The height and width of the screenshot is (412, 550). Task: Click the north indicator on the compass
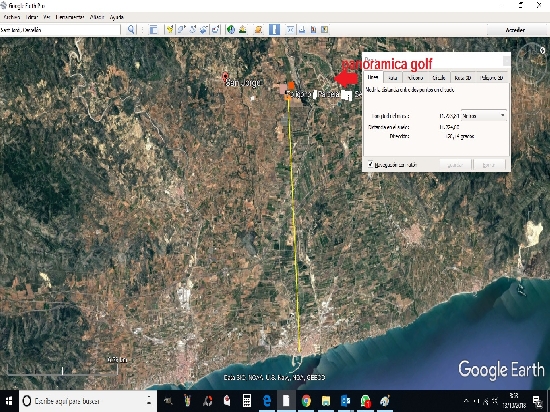pyautogui.click(x=542, y=50)
